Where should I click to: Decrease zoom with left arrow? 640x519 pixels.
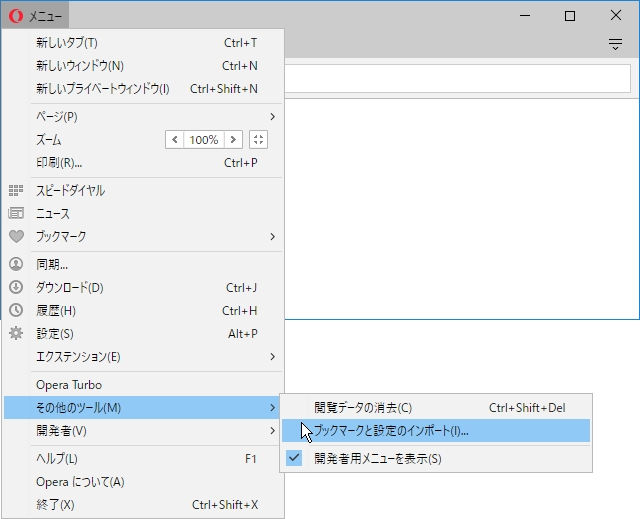pyautogui.click(x=175, y=140)
